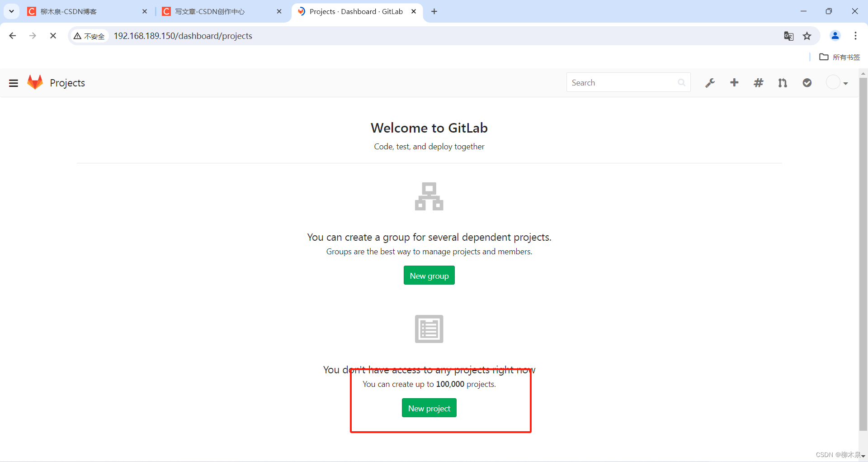The width and height of the screenshot is (868, 462).
Task: Stop loading the page
Action: [x=53, y=36]
